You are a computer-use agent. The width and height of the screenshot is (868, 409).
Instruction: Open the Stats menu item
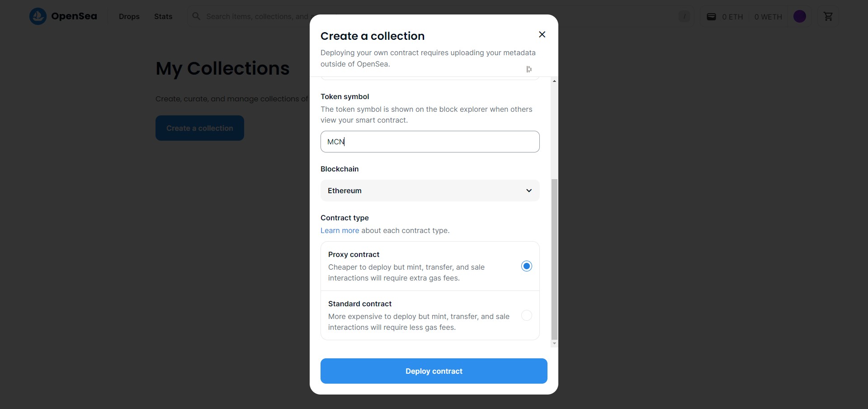[x=163, y=16]
